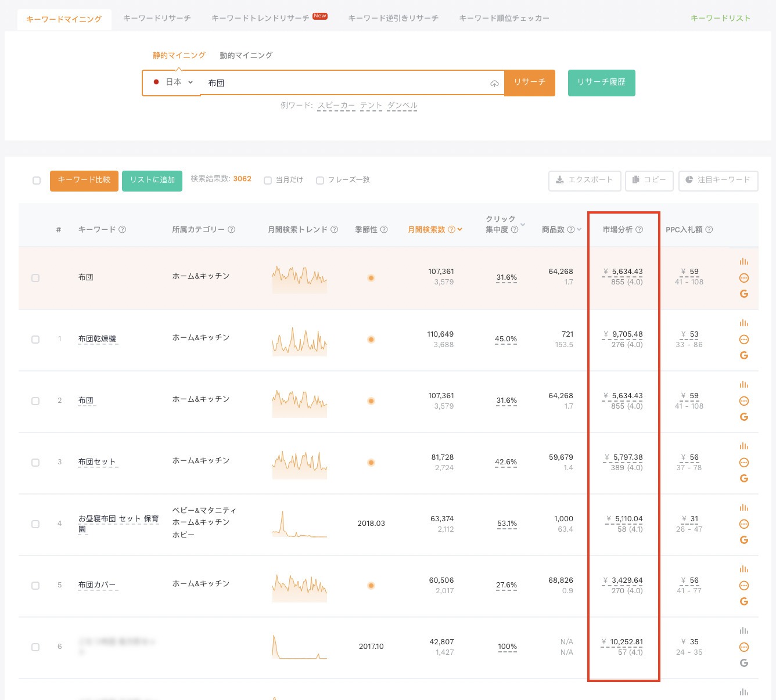Screen dimensions: 776x700
Task: Click help icon beside キーワード column header
Action: [x=123, y=229]
